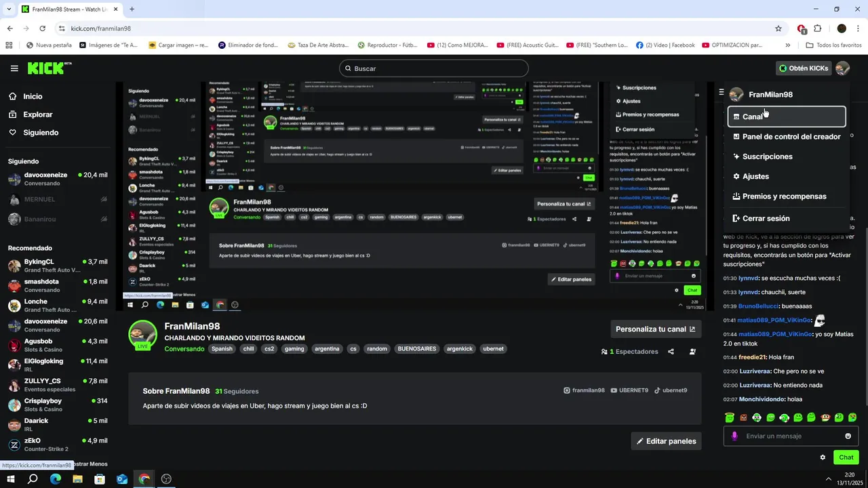
Task: Open the Chrome three-dot menu
Action: coord(859,28)
